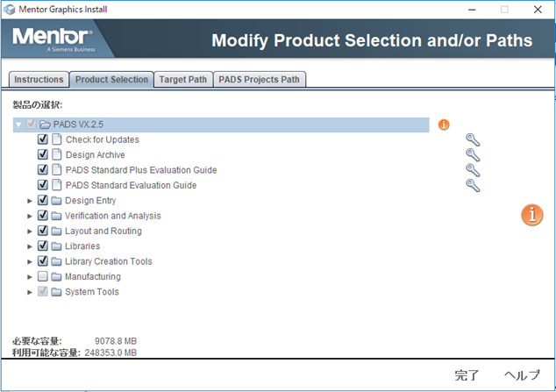This screenshot has height=392, width=556.
Task: Expand the Manufacturing node
Action: pyautogui.click(x=30, y=277)
